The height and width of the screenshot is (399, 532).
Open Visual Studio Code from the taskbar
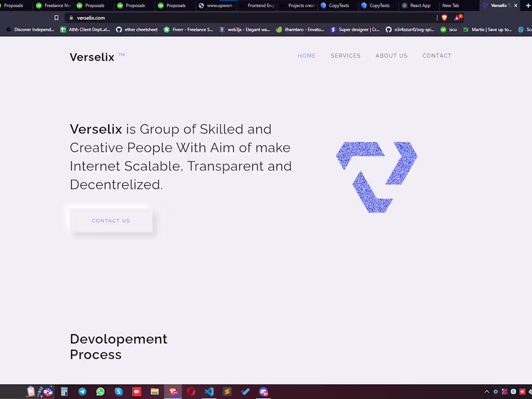click(x=209, y=391)
